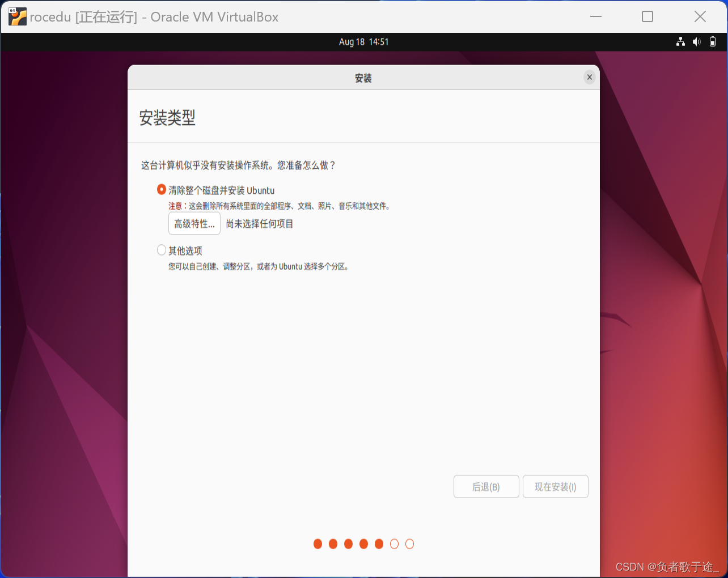
Task: Minimize the VirtualBox window
Action: coord(596,16)
